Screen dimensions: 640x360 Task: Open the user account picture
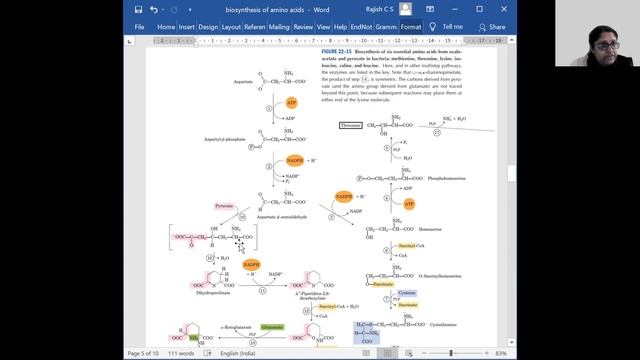pos(405,9)
